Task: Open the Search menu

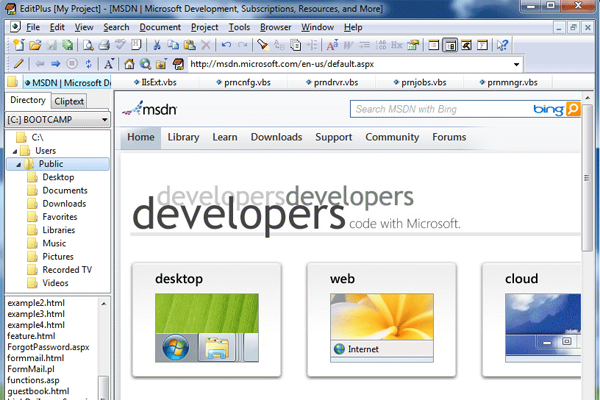Action: [x=116, y=27]
